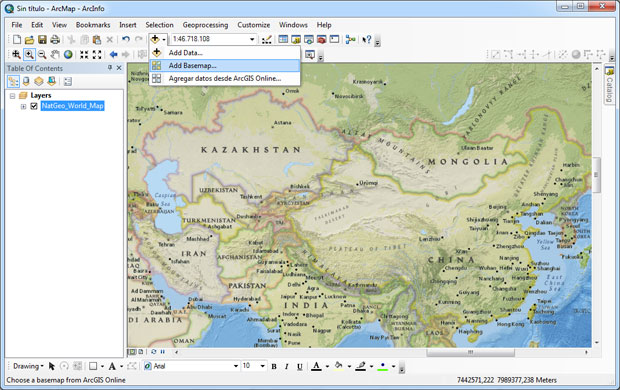The width and height of the screenshot is (620, 390).
Task: Auto-hide Table Of Contents with pin icon
Action: tap(110, 68)
